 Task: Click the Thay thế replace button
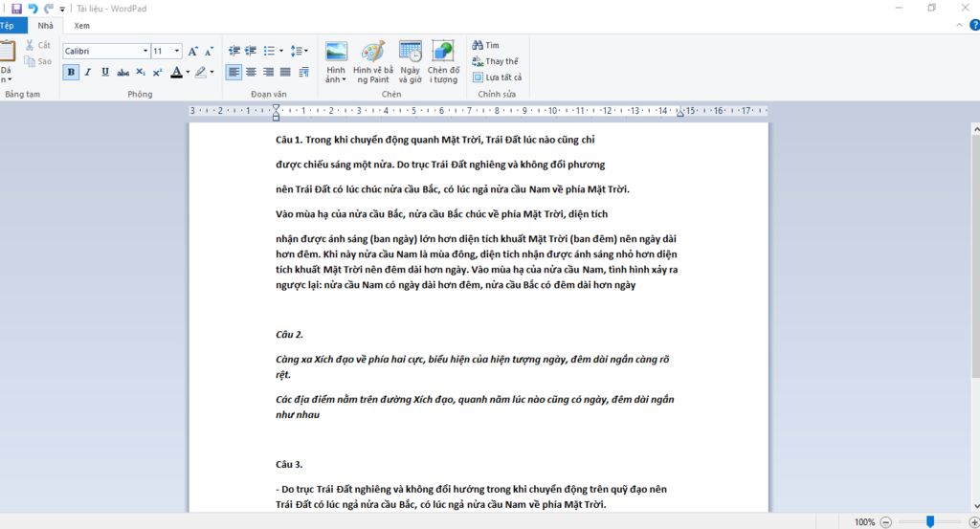(x=496, y=61)
